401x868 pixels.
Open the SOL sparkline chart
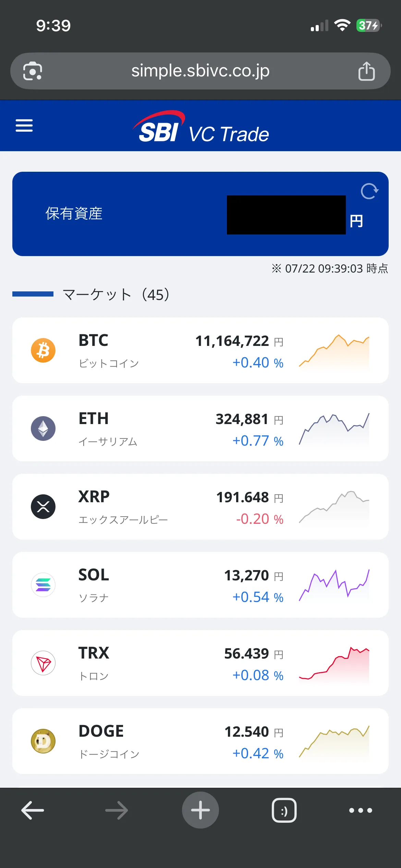(x=334, y=586)
